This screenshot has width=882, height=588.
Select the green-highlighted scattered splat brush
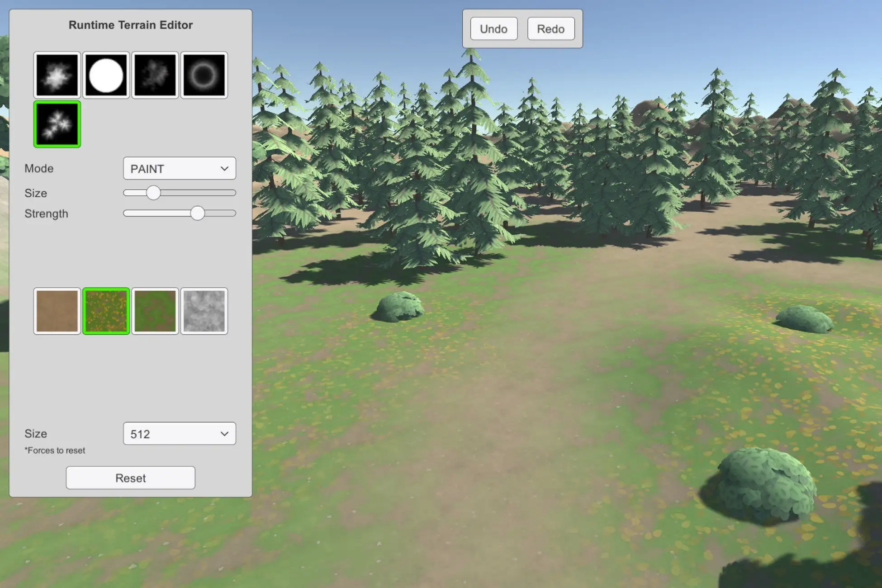pyautogui.click(x=57, y=124)
